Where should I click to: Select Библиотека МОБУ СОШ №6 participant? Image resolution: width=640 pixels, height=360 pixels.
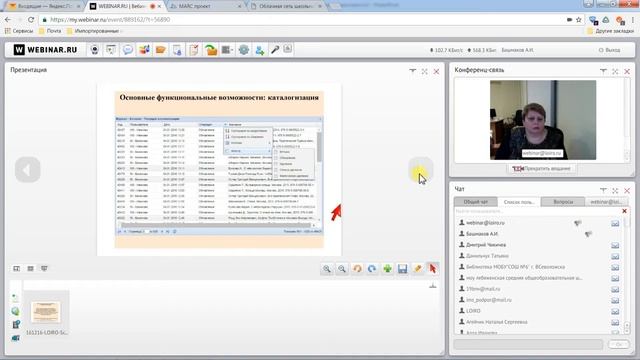(516, 267)
